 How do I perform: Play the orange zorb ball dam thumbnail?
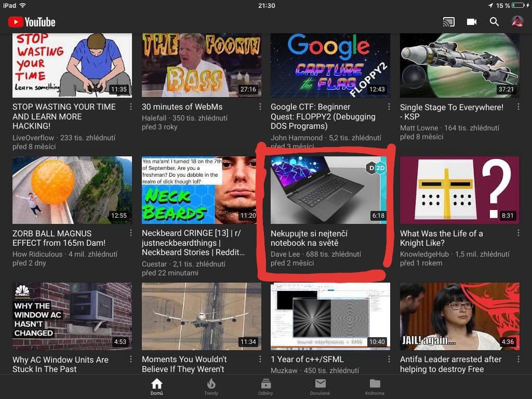[72, 190]
